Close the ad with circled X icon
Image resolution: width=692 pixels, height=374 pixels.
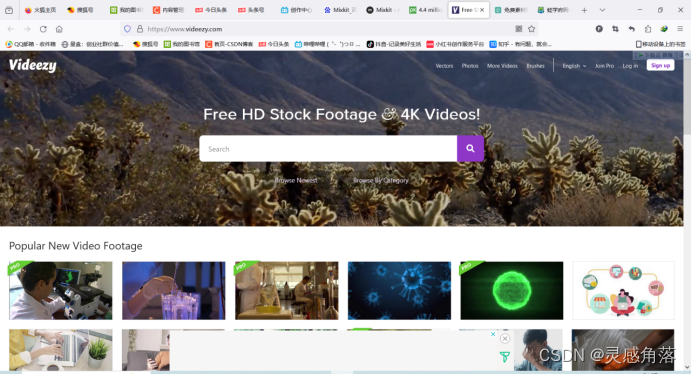point(505,338)
